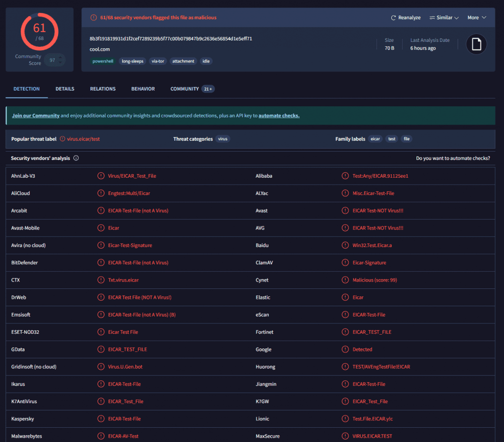The height and width of the screenshot is (442, 504).
Task: Expand the More dropdown menu
Action: point(476,18)
